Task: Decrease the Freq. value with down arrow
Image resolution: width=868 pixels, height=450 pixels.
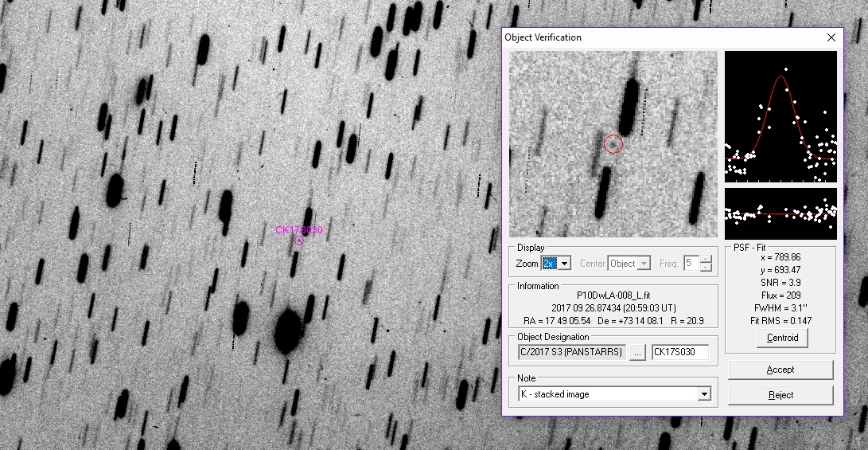Action: [706, 268]
